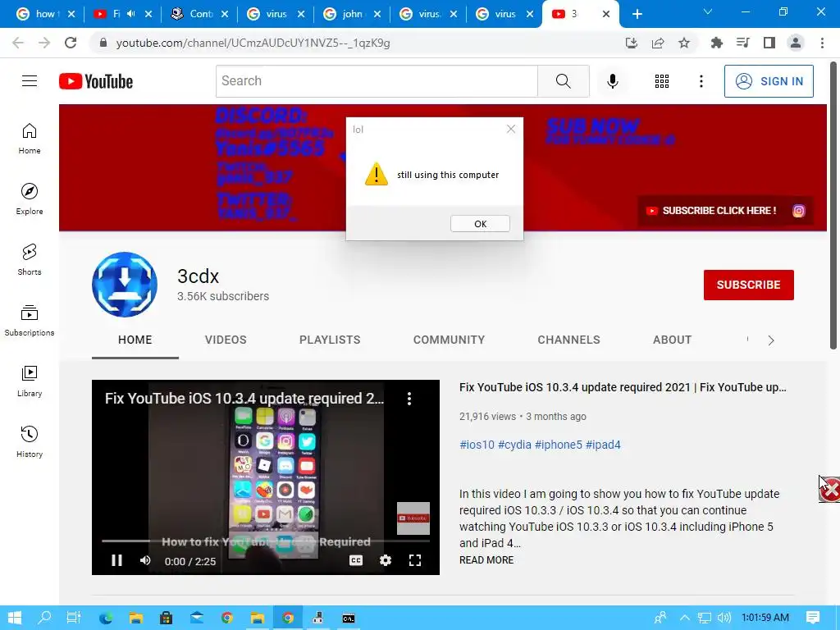
Task: Open video player settings gear
Action: coord(386,560)
